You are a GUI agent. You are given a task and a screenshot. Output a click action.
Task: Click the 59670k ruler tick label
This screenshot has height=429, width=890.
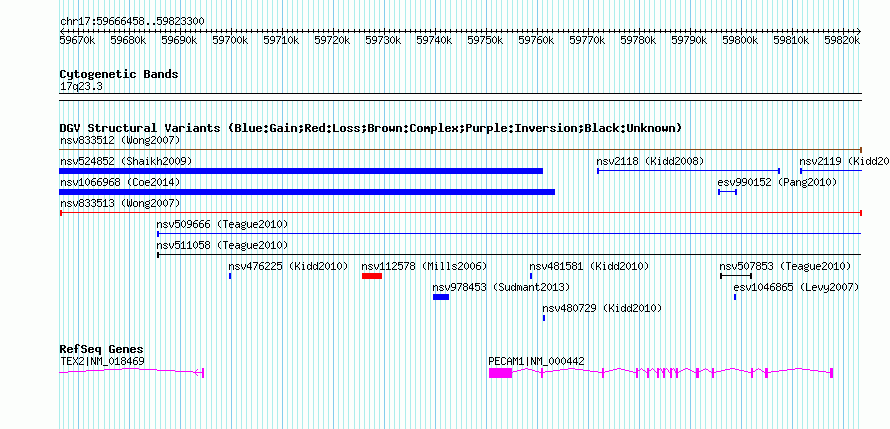(77, 40)
